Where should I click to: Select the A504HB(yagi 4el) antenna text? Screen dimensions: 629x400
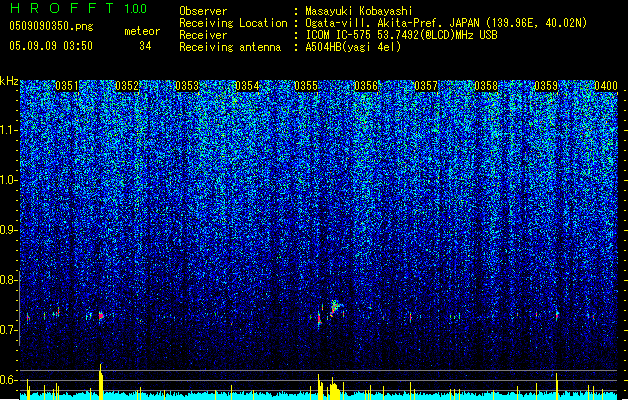pos(353,47)
